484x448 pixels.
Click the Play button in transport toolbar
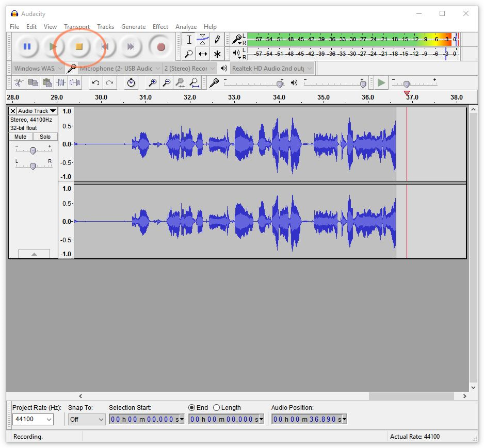coord(53,46)
